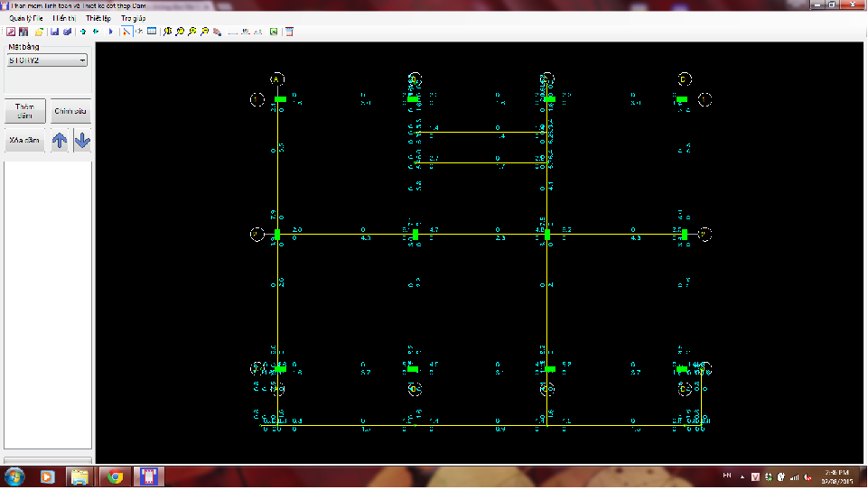The height and width of the screenshot is (490, 868).
Task: Click the Thêm dầm button
Action: (25, 111)
